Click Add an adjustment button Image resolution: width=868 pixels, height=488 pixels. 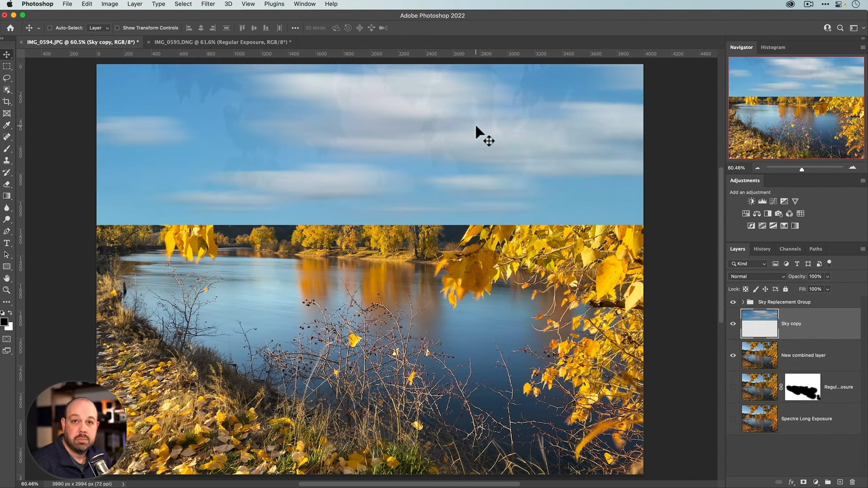click(x=750, y=192)
